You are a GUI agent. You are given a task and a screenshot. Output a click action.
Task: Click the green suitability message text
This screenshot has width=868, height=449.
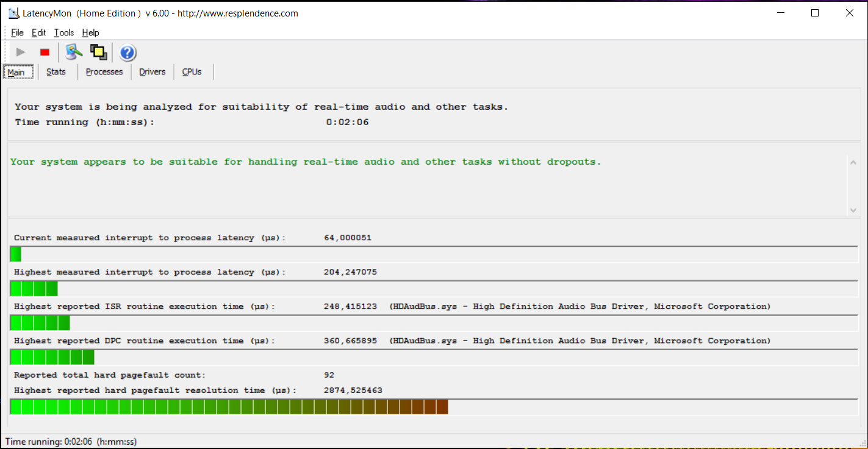pyautogui.click(x=306, y=162)
